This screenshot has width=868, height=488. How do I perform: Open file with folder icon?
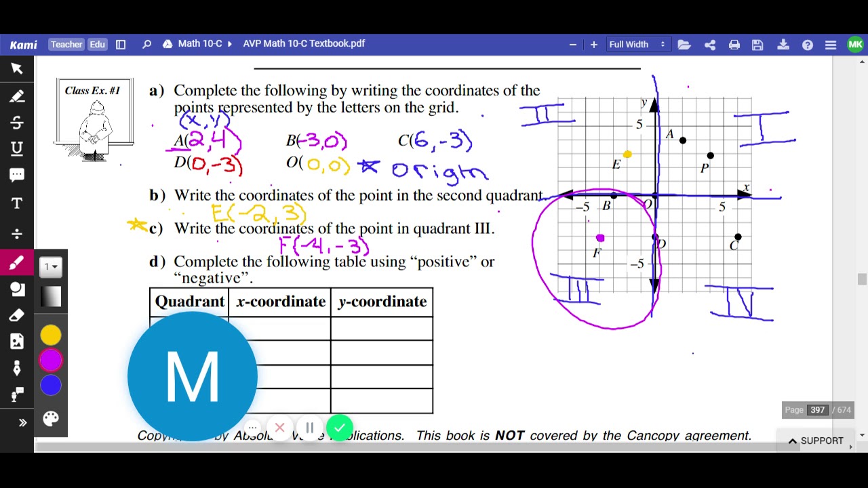pos(684,45)
